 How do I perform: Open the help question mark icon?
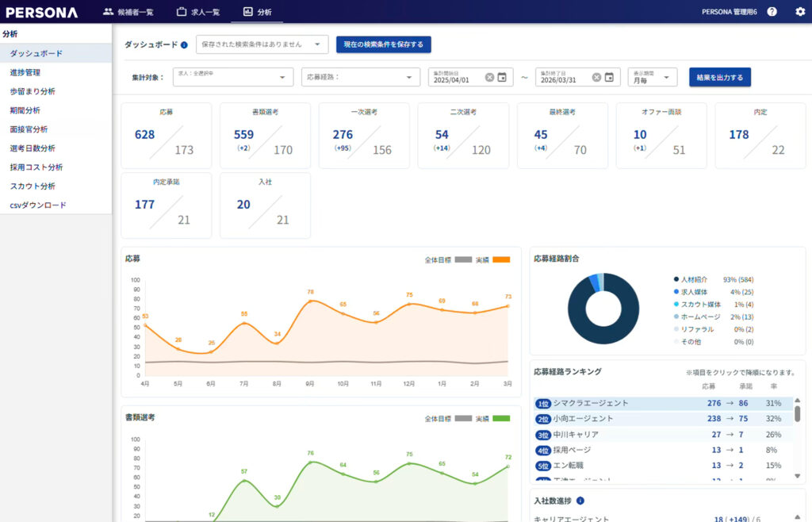pos(772,11)
